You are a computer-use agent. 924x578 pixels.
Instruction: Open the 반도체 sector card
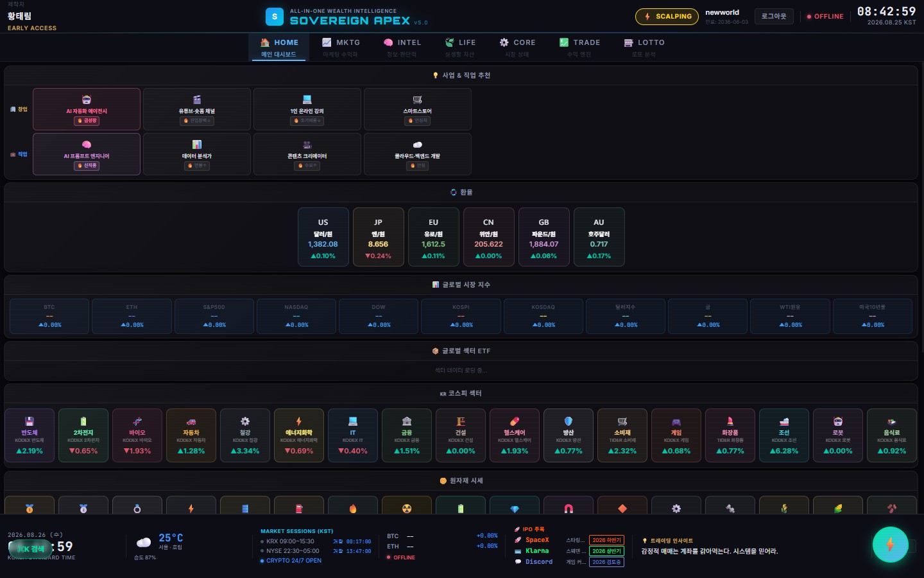[x=30, y=435]
